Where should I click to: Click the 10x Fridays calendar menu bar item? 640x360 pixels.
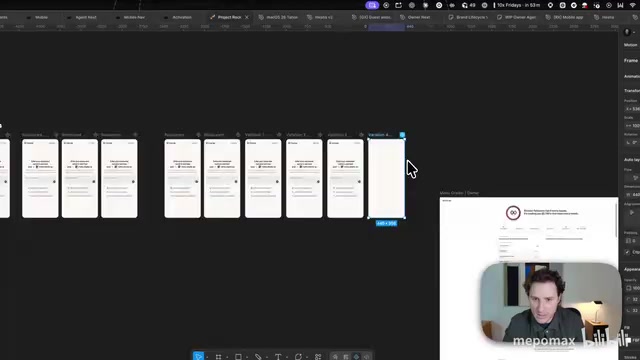[517, 5]
